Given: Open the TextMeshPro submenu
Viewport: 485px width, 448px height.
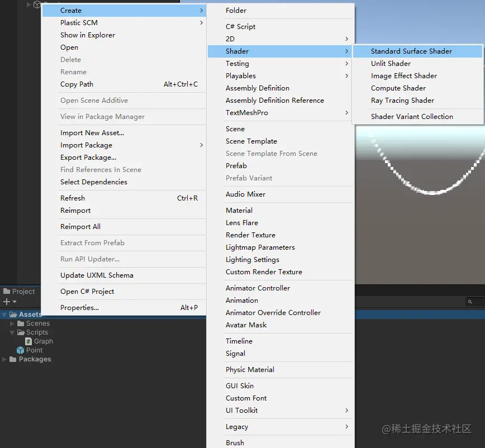Looking at the screenshot, I should coord(281,113).
